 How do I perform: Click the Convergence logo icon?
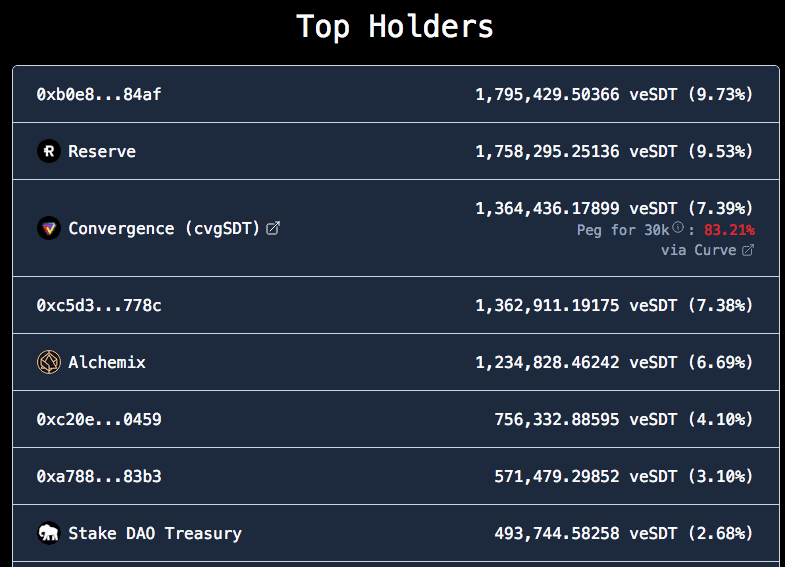[48, 228]
